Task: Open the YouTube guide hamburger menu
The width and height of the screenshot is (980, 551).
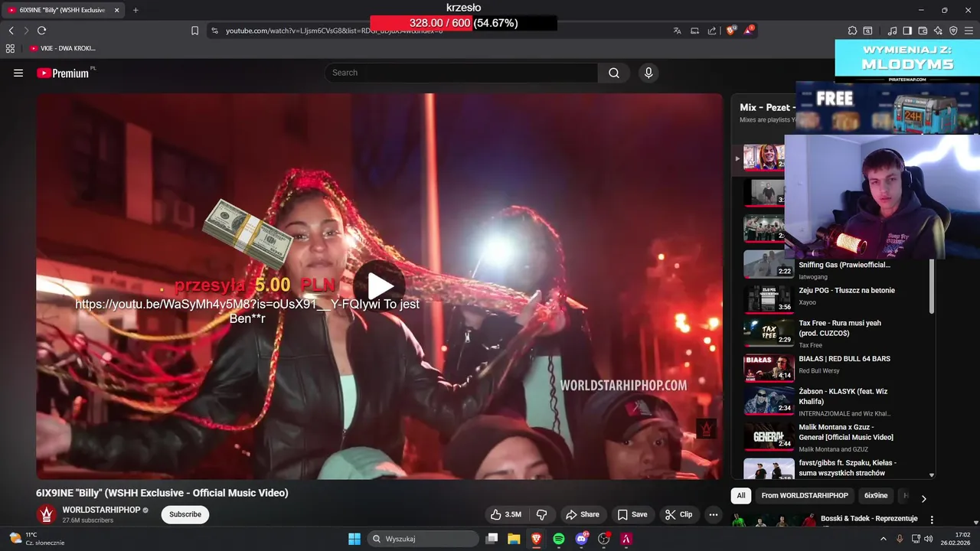Action: point(18,73)
